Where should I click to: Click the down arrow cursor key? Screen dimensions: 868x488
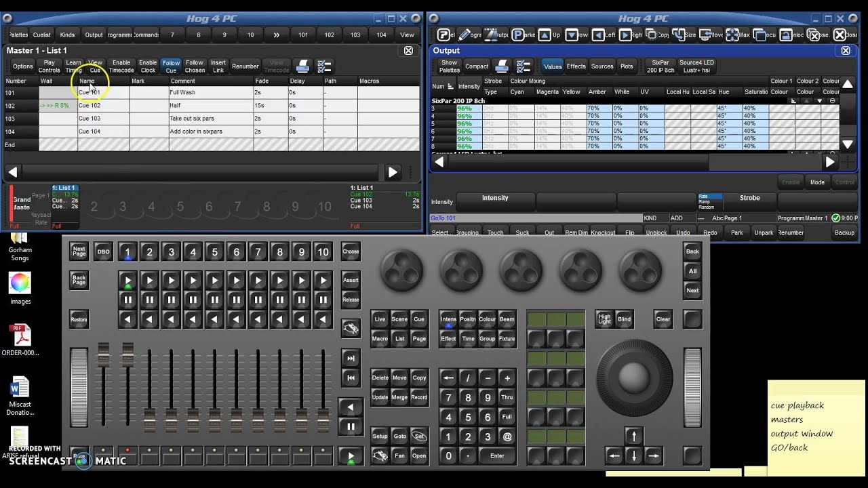coord(634,455)
